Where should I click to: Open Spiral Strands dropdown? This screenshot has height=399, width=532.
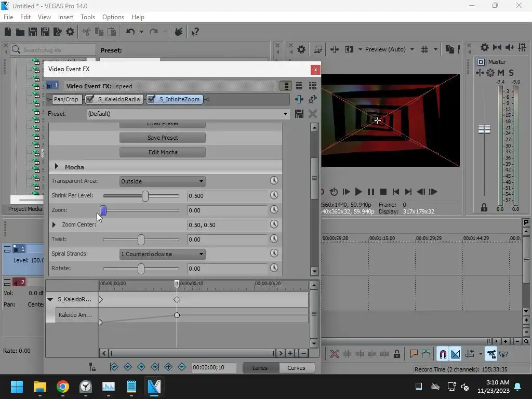163,254
